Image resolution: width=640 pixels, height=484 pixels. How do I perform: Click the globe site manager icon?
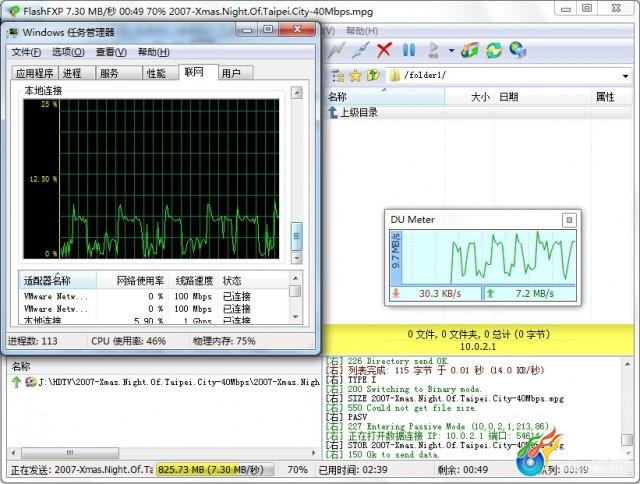click(x=518, y=50)
